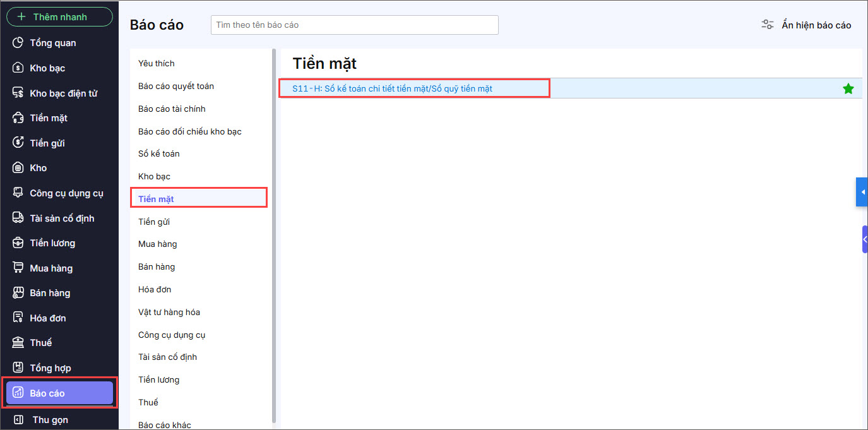Screen dimensions: 868x430
Task: Click the report category list scrollbar
Action: tap(274, 234)
